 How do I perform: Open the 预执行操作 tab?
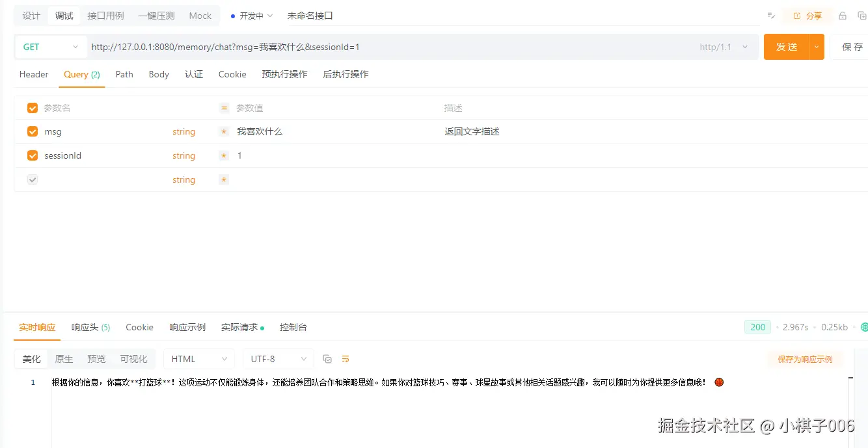click(284, 74)
